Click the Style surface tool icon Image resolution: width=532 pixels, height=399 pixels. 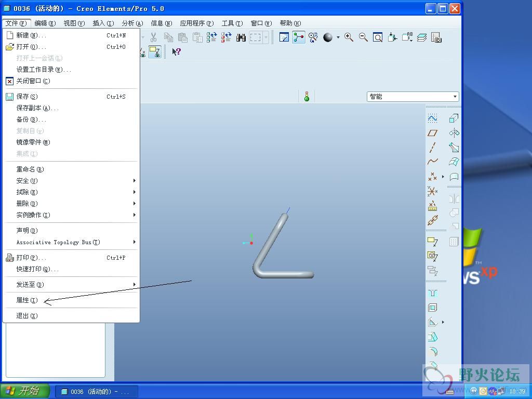point(454,177)
